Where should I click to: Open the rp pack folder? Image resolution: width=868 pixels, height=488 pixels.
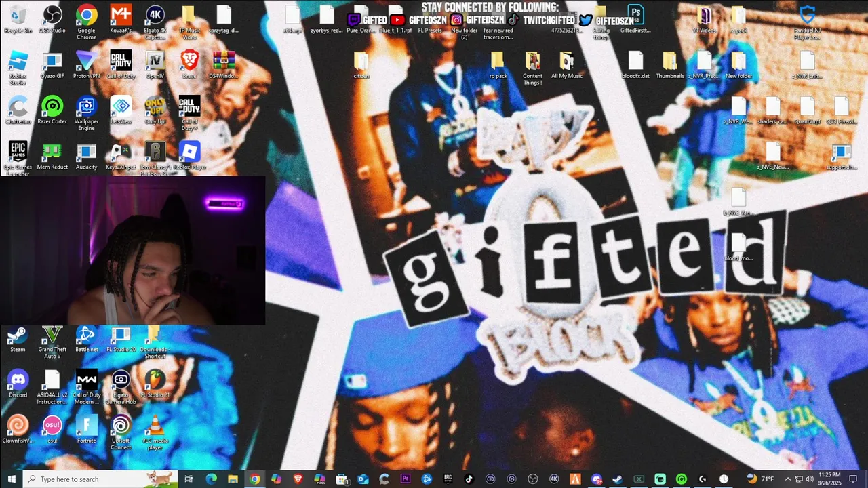pos(498,65)
